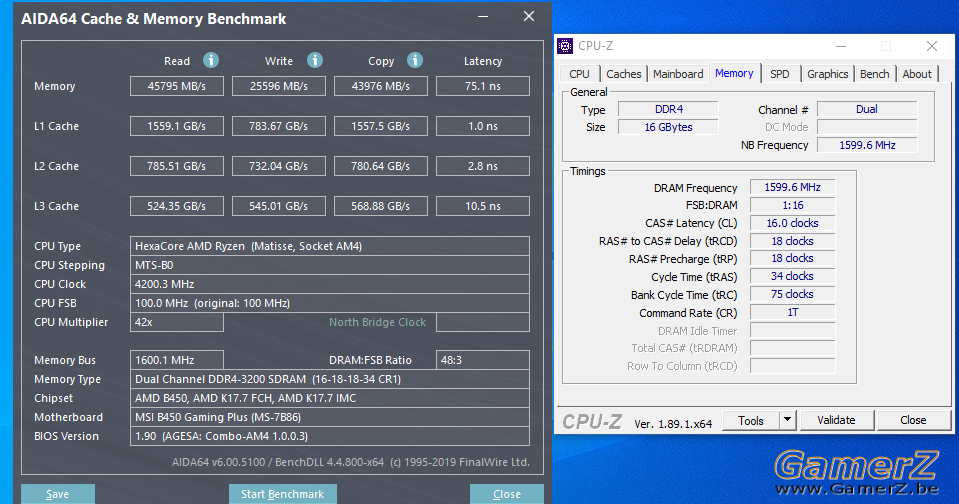
Task: Minimize the AIDA64 benchmark window
Action: (x=483, y=17)
